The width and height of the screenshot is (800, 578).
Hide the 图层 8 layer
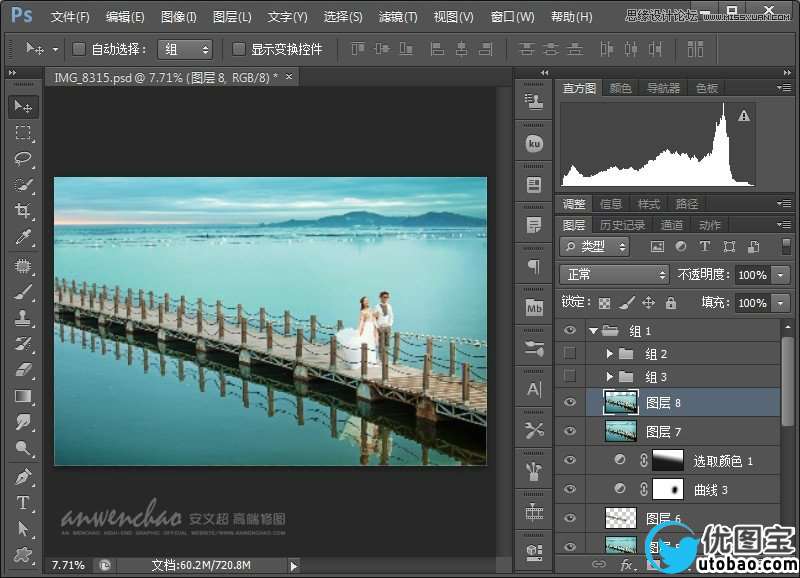click(570, 403)
